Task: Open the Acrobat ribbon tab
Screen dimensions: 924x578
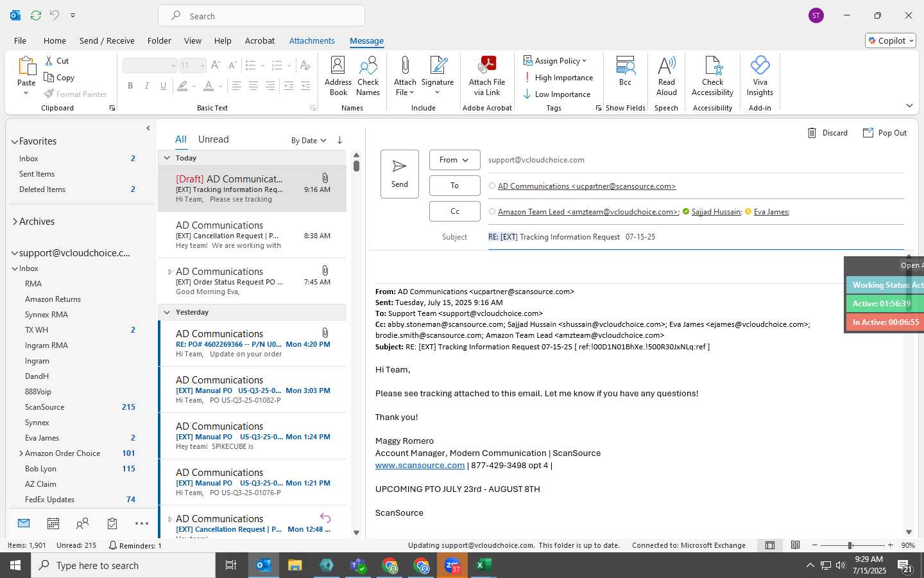Action: [x=260, y=40]
